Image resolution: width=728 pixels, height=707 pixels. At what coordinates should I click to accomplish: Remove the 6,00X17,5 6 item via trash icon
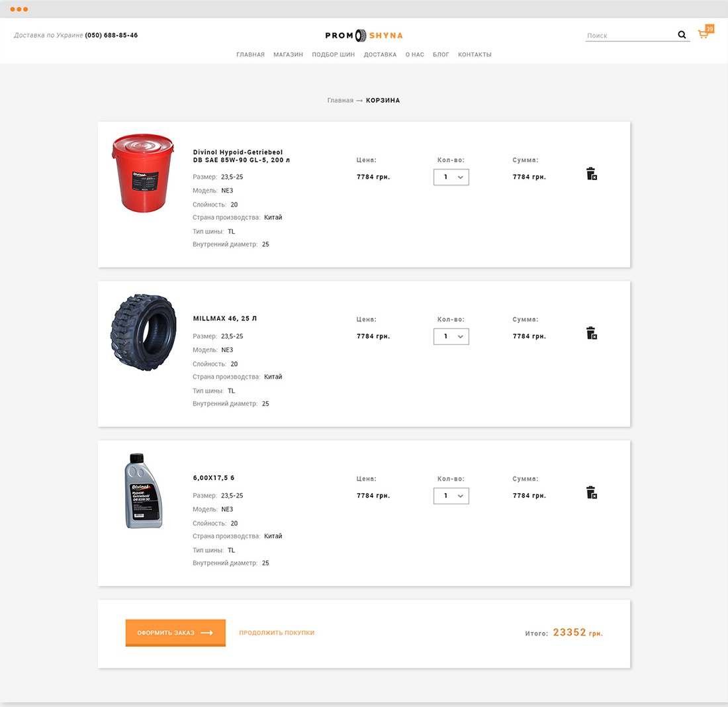(591, 493)
